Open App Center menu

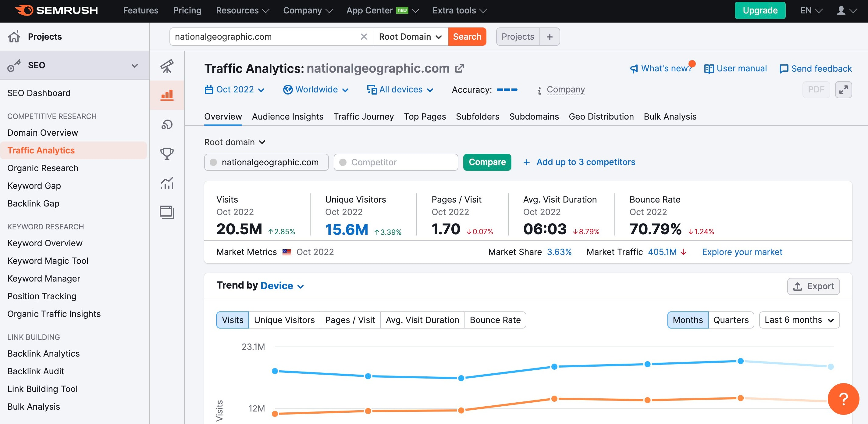[x=382, y=10]
